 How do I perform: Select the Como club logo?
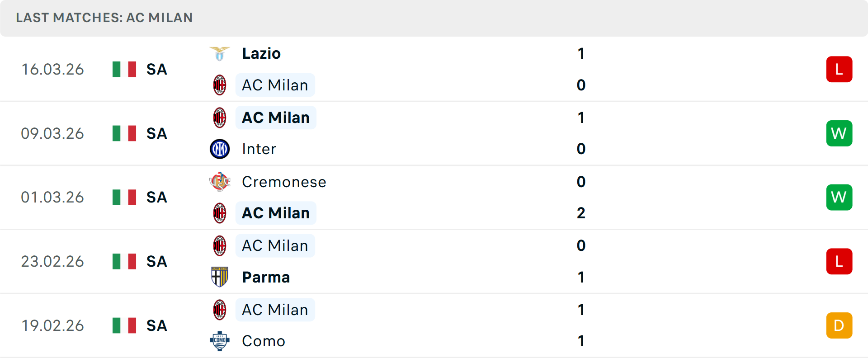click(x=220, y=341)
